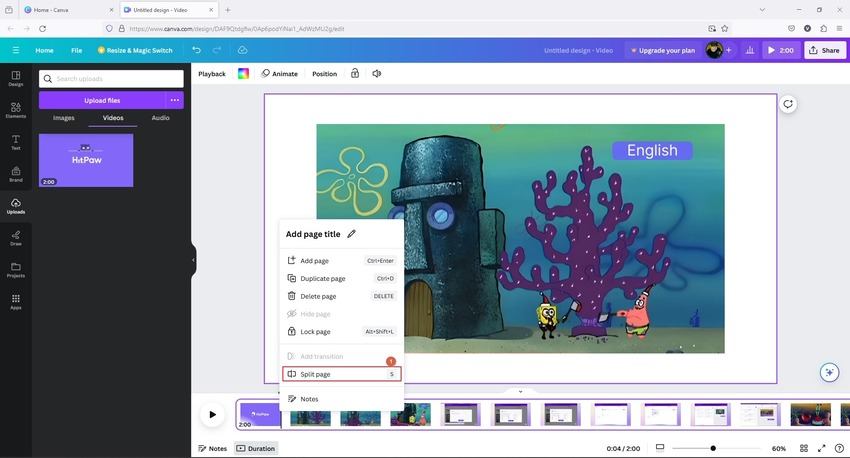850x458 pixels.
Task: Choose Notes from context menu
Action: pyautogui.click(x=342, y=399)
